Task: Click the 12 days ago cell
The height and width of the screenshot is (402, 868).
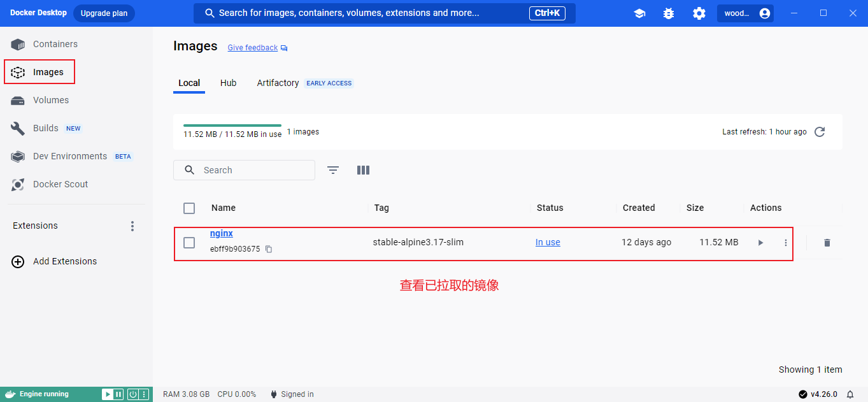Action: pos(646,242)
